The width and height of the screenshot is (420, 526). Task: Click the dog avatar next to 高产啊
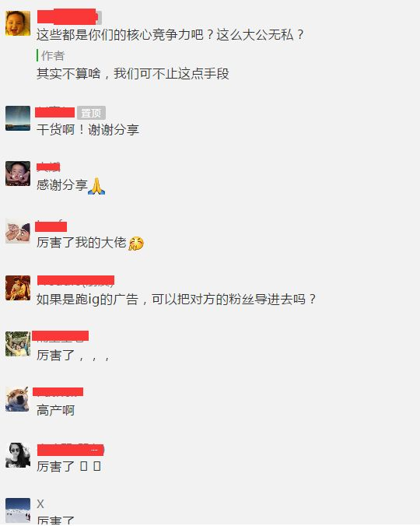18,399
